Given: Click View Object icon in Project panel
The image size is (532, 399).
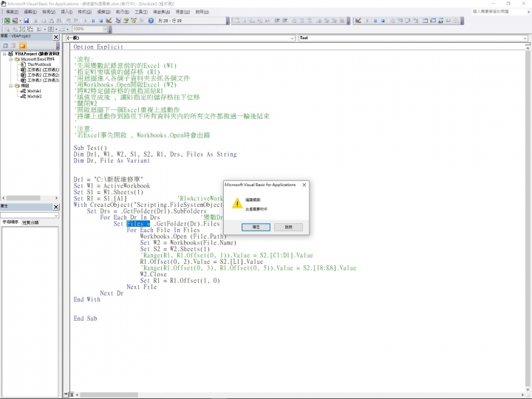Looking at the screenshot, I should click(13, 46).
